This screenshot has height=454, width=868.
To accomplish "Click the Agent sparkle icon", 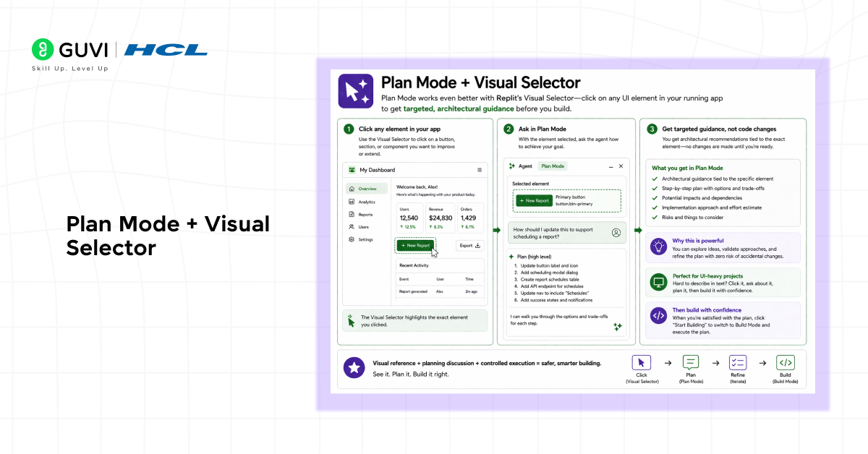I will (x=513, y=166).
